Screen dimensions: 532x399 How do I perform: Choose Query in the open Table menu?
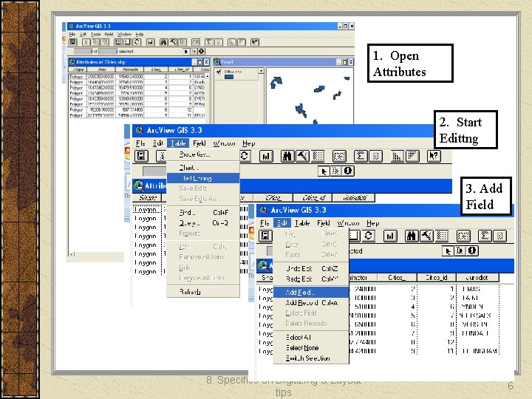click(x=203, y=223)
